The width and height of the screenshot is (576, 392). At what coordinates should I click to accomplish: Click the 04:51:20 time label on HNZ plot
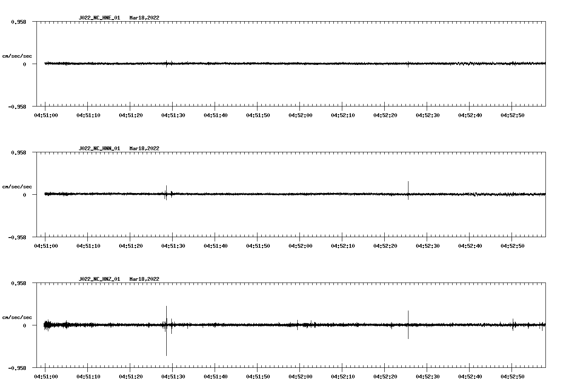pyautogui.click(x=131, y=377)
